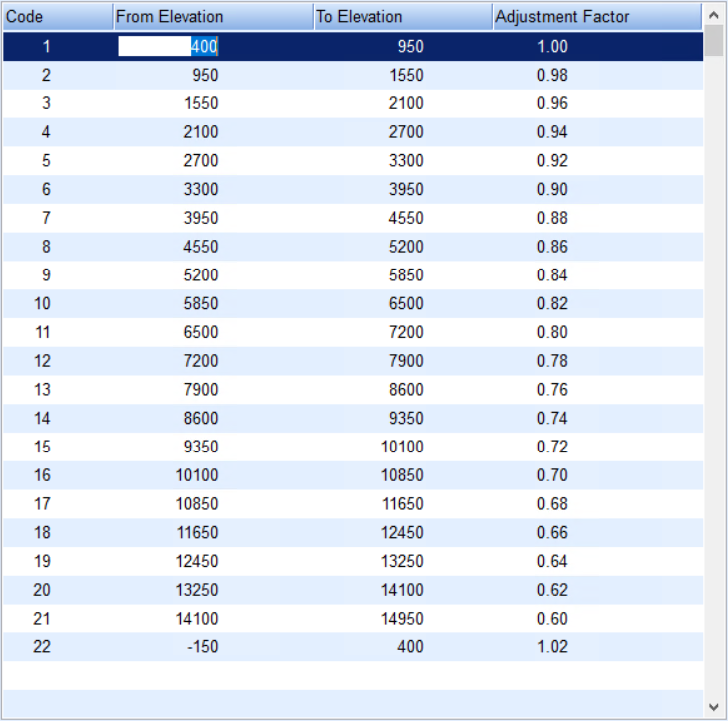The image size is (728, 721).
Task: Click To Elevation 2100 in row 3
Action: tap(406, 103)
